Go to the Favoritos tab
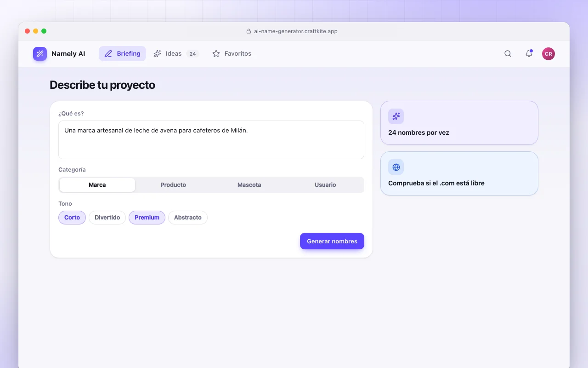Viewport: 588px width, 368px height. click(232, 54)
